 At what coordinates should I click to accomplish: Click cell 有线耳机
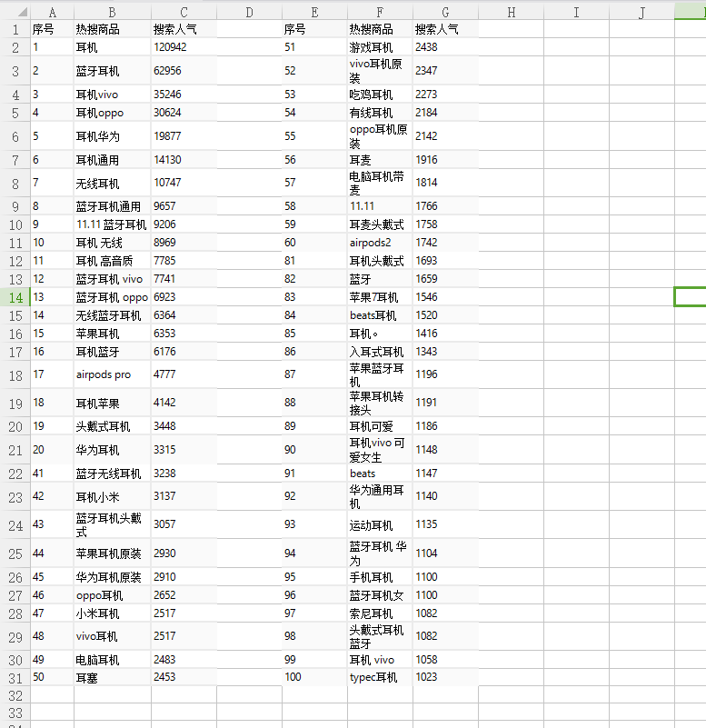(x=380, y=113)
